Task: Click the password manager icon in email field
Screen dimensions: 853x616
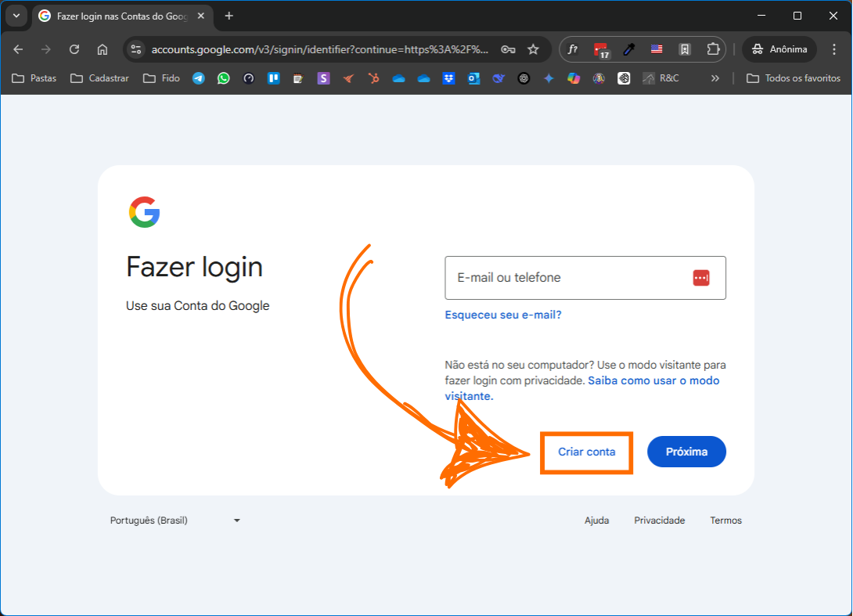Action: (x=700, y=278)
